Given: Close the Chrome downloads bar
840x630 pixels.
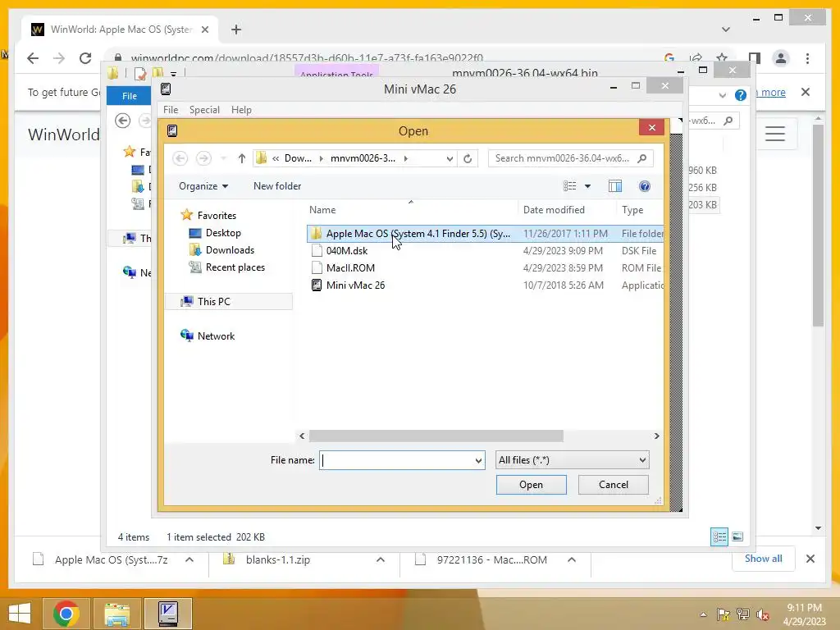Looking at the screenshot, I should coord(810,559).
